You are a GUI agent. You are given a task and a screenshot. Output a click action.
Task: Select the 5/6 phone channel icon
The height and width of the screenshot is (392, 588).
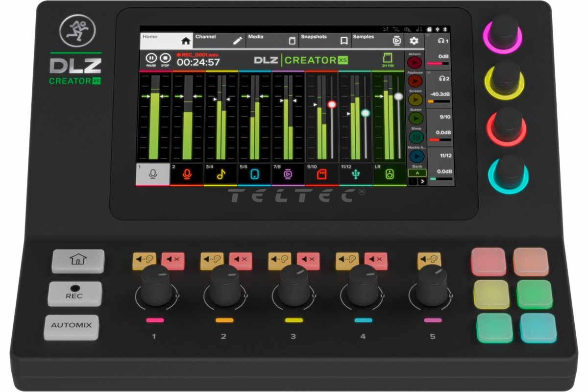254,174
